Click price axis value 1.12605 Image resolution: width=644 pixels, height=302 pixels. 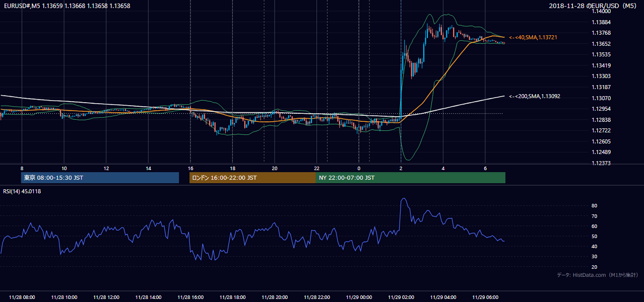click(x=601, y=141)
